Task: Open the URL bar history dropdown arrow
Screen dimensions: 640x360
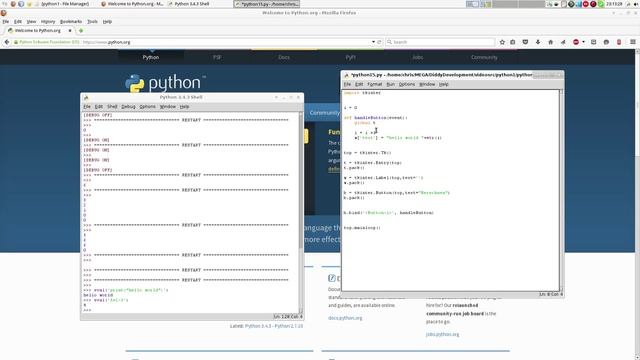Action: coord(373,42)
